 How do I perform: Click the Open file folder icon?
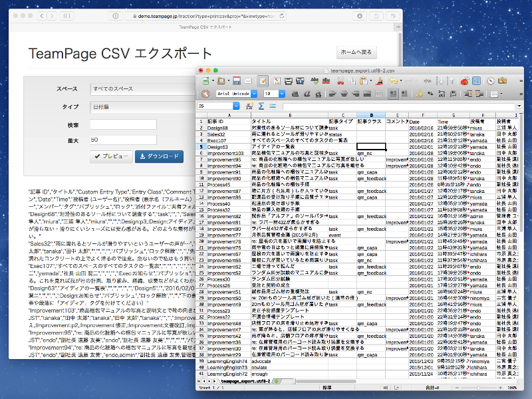point(221,80)
